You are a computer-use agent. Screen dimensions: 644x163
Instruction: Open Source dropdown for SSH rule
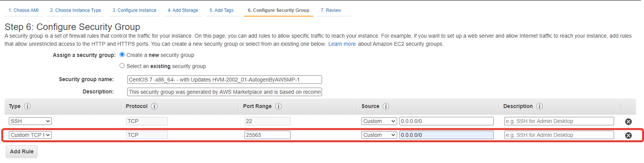(x=379, y=121)
